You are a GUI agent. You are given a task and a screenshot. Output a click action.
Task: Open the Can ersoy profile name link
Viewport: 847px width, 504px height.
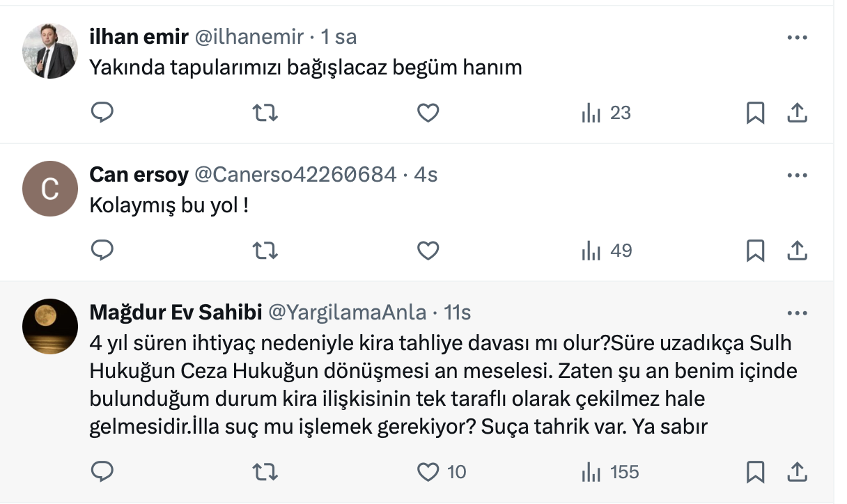(139, 175)
